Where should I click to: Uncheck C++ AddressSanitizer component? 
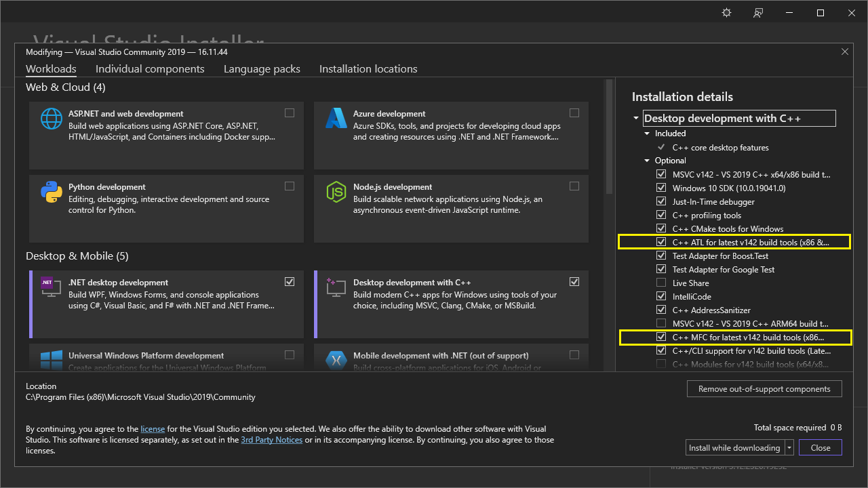coord(661,310)
